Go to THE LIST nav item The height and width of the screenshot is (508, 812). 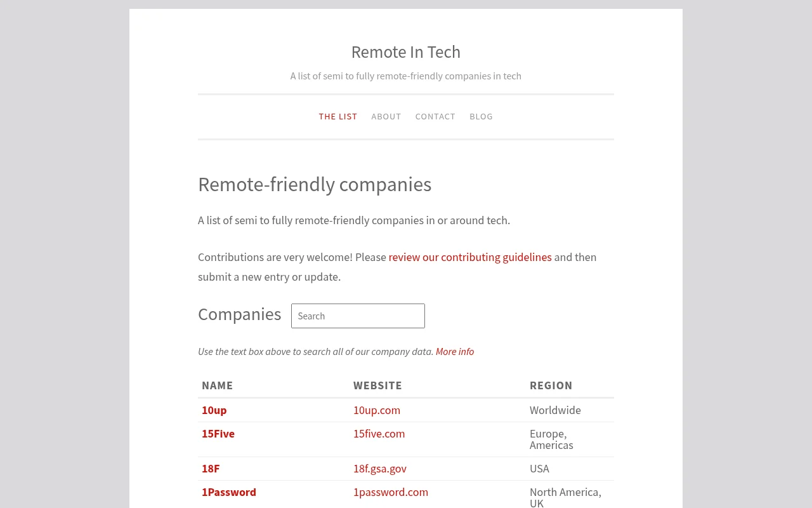(x=338, y=117)
